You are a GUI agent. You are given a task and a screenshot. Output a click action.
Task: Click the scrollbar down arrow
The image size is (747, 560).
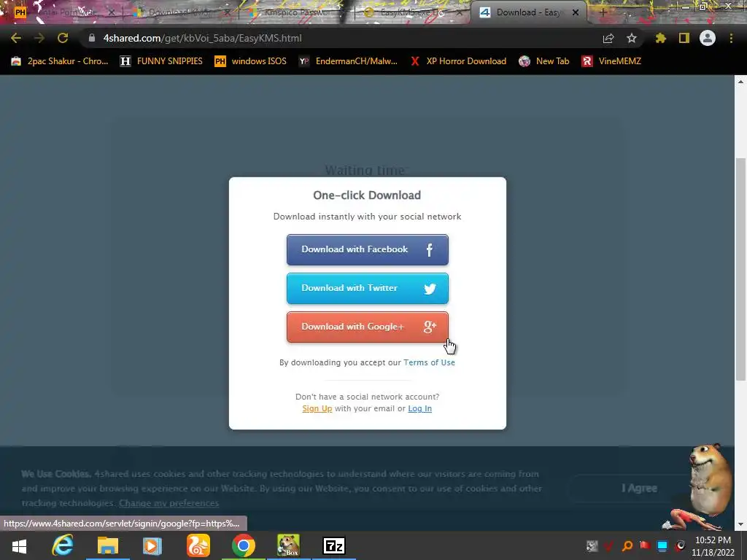click(741, 524)
